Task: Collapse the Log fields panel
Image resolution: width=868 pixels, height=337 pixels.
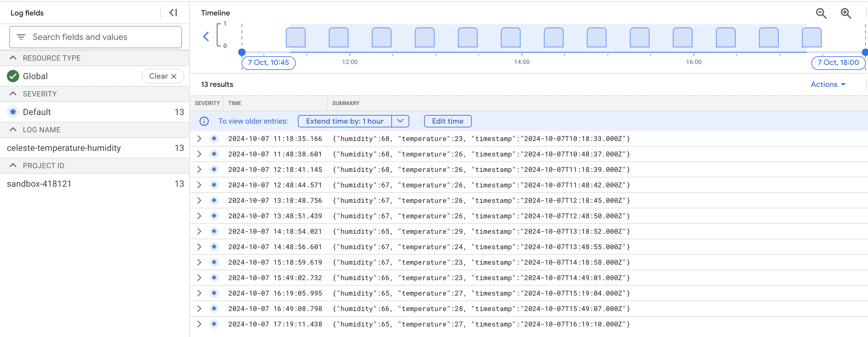Action: coord(173,12)
